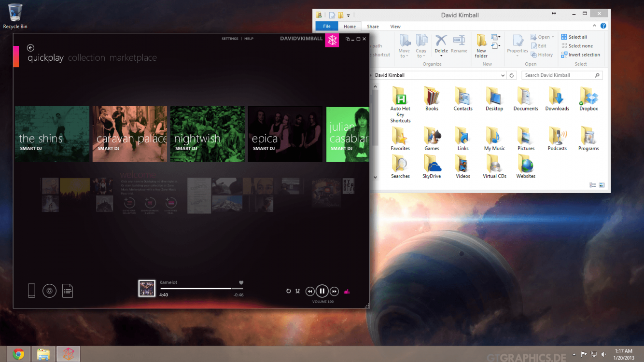
Task: Open the pink visualizer bars icon
Action: coord(346,292)
